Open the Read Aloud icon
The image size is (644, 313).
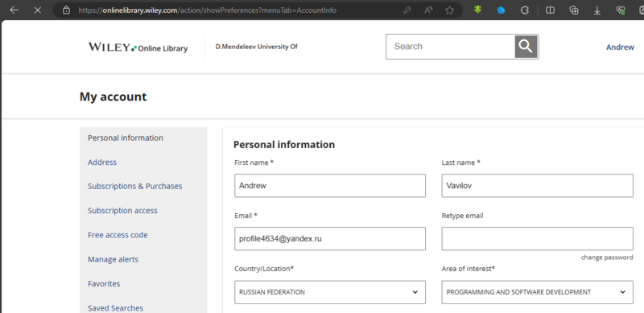(428, 10)
